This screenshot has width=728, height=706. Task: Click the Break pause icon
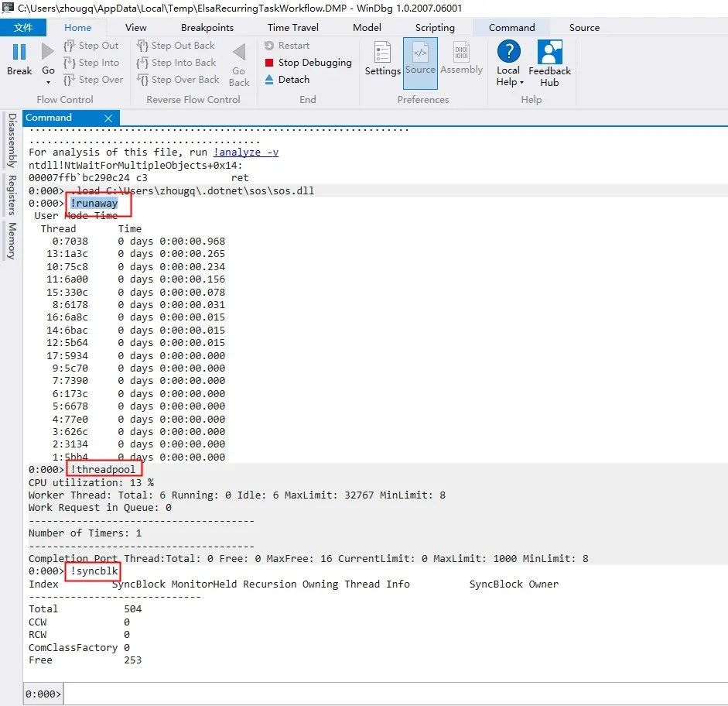19,52
